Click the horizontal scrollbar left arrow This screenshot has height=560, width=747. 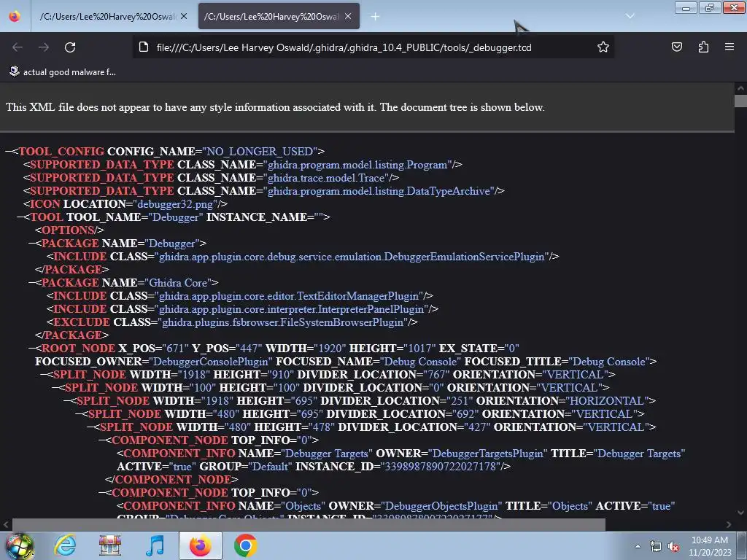(6, 525)
